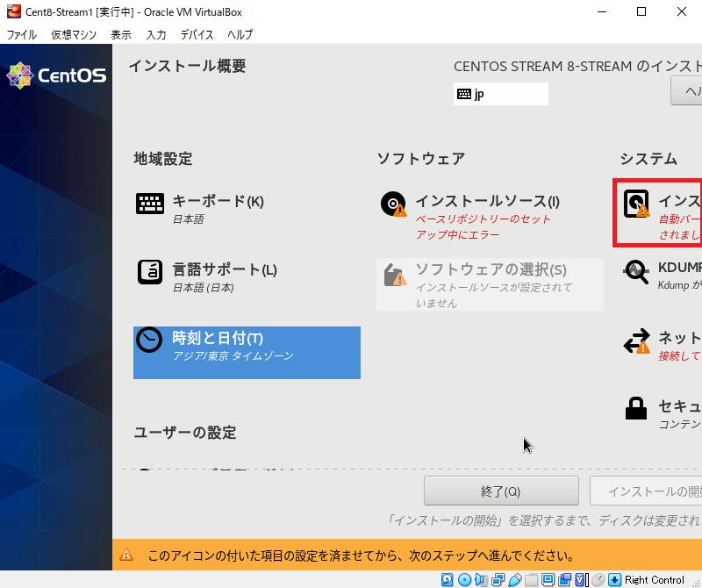Screen dimensions: 702x588
Task: Open the キーボード(K) settings label
Action: (218, 201)
